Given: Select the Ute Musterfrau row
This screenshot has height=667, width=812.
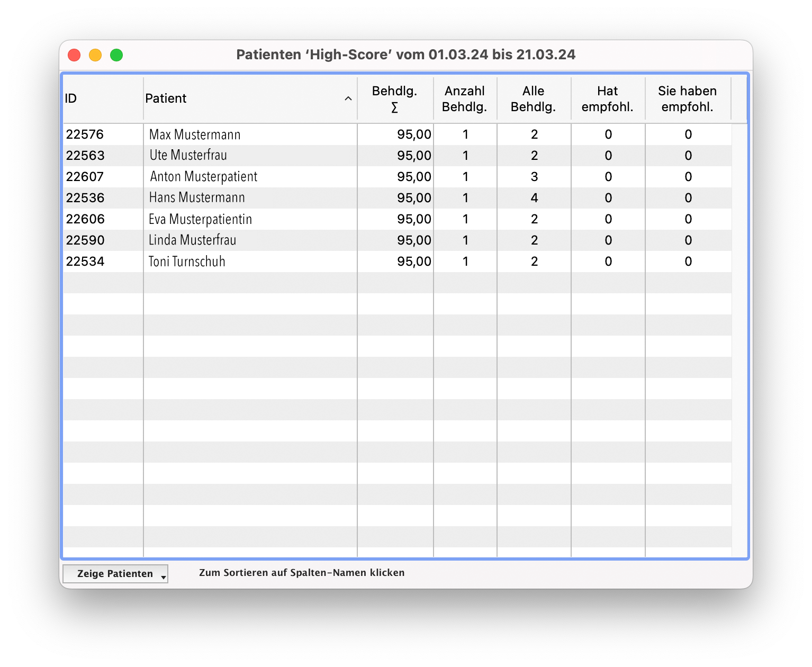Looking at the screenshot, I should (x=188, y=156).
